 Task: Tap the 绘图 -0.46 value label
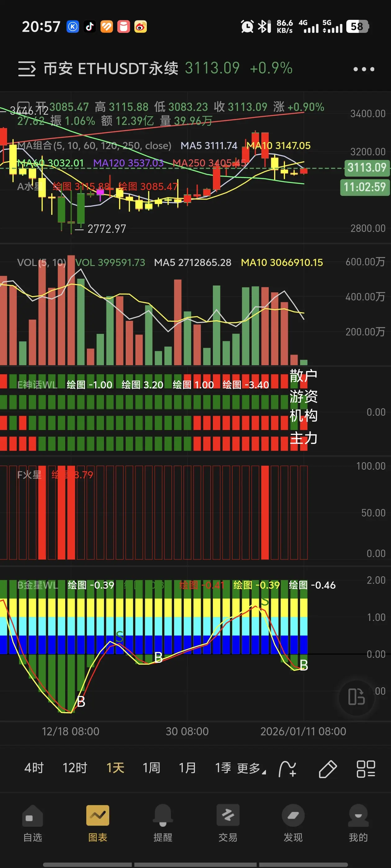312,585
